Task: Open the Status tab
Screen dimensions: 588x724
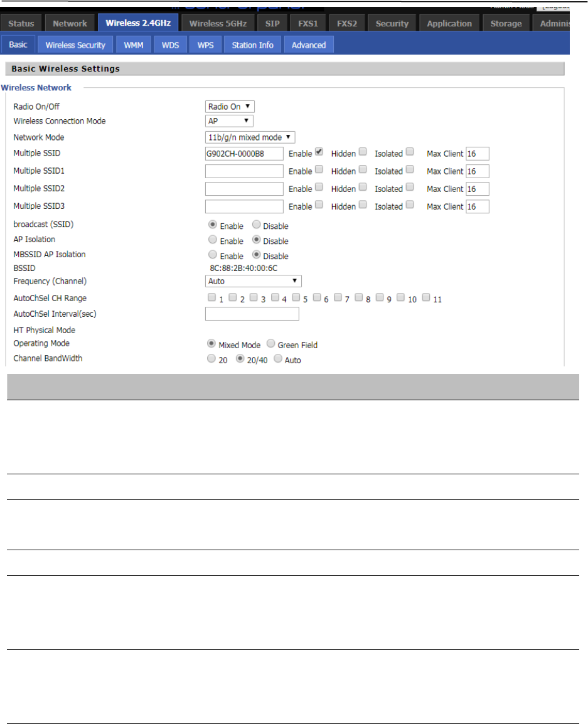Action: click(21, 23)
